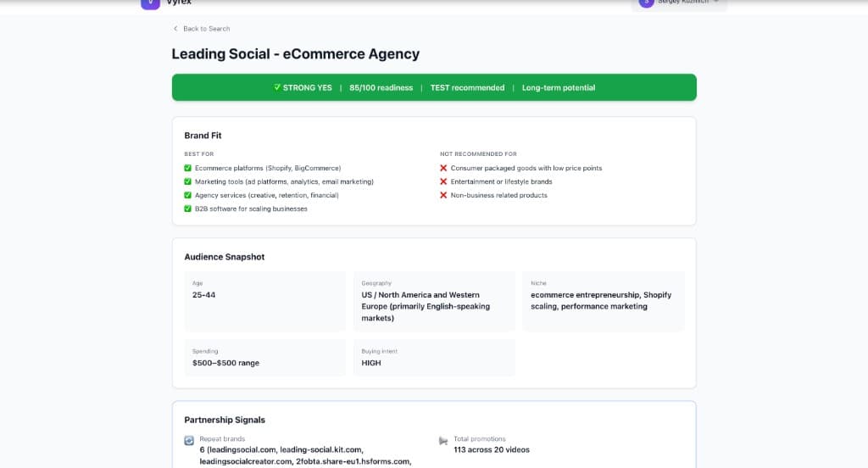
Task: Click the STRONG YES checkmark icon
Action: 277,87
